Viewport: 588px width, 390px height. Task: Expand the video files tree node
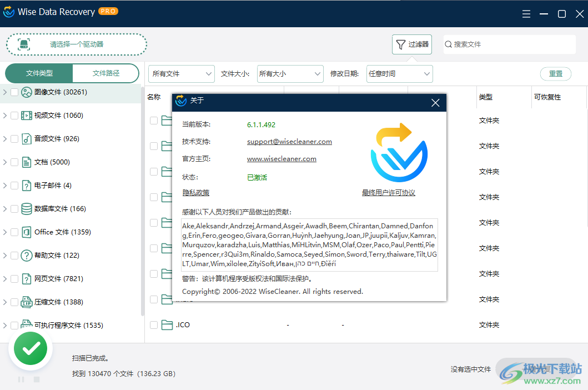(4, 116)
